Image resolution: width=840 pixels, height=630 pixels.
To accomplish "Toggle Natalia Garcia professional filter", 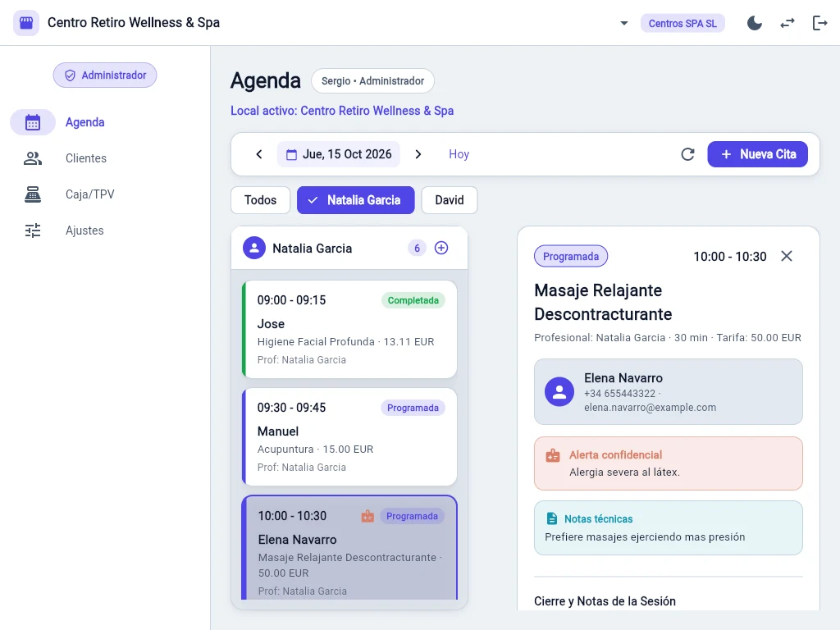I will pyautogui.click(x=356, y=200).
